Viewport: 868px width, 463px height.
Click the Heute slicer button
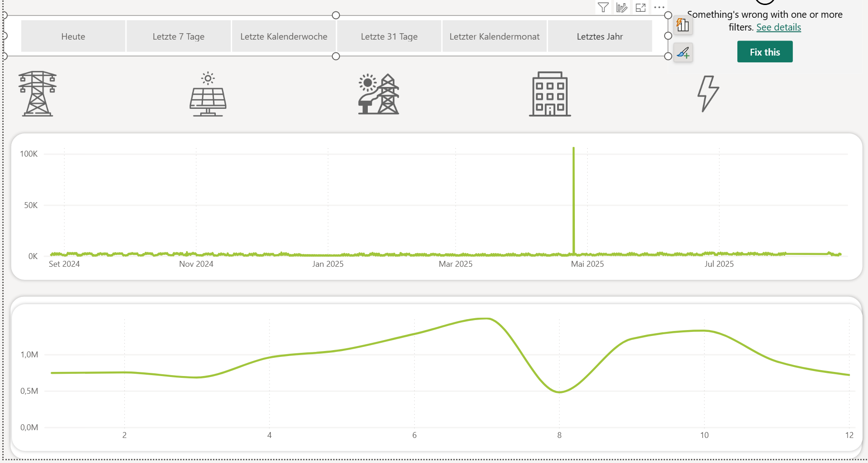73,36
